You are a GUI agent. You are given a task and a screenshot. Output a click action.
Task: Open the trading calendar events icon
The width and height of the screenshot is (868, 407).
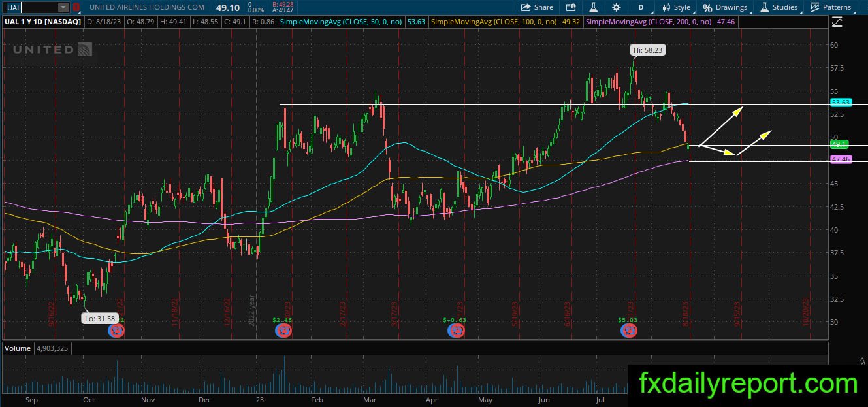(x=571, y=7)
